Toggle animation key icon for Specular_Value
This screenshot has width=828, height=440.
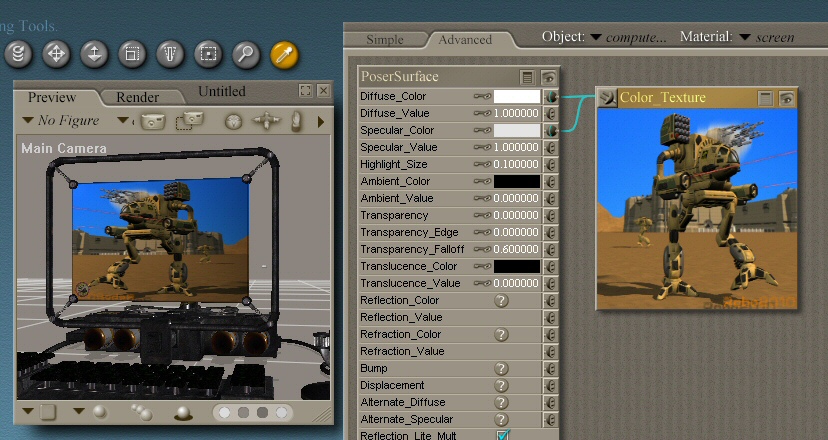482,147
